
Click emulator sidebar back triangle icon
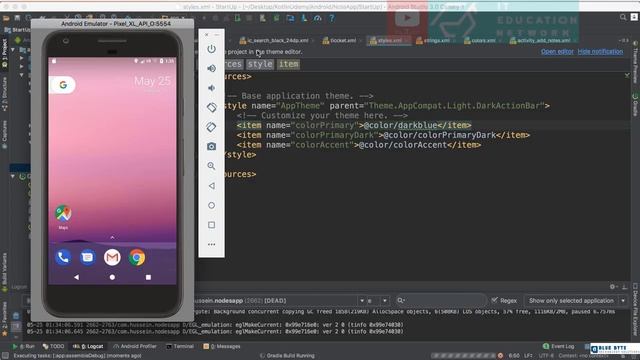tap(211, 186)
